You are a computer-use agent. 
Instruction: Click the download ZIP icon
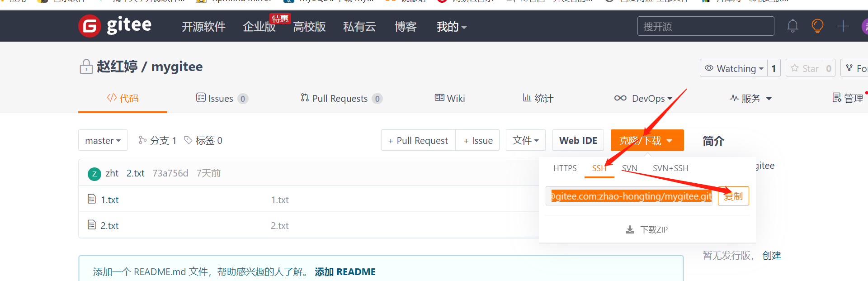coord(630,230)
